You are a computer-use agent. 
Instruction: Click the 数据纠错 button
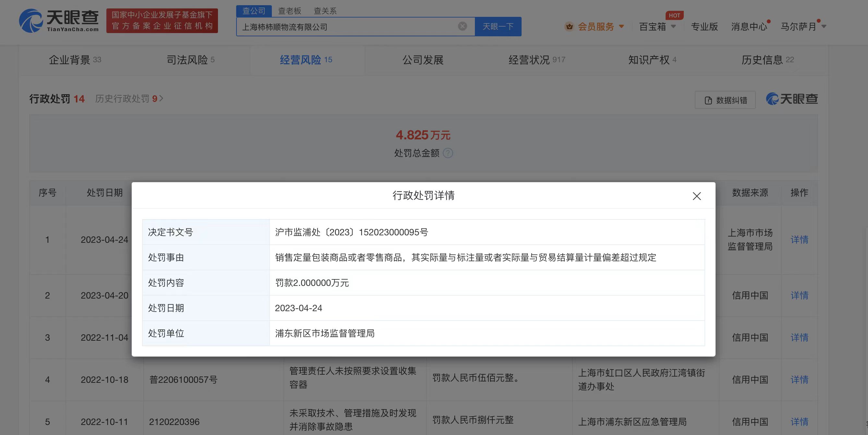pyautogui.click(x=725, y=100)
